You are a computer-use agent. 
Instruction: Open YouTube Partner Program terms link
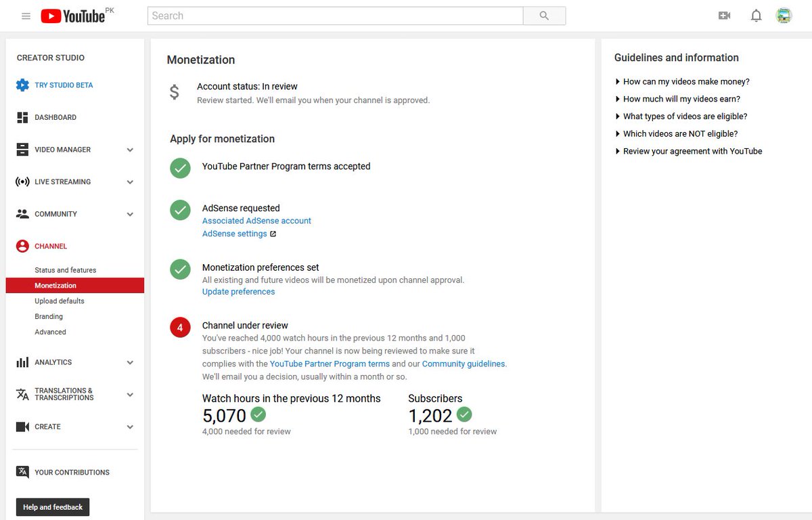pyautogui.click(x=330, y=364)
